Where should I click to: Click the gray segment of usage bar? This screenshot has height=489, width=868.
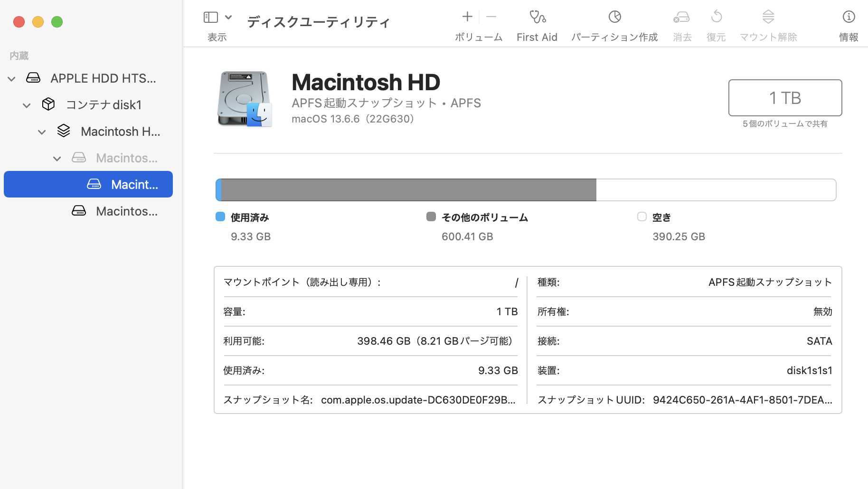pos(409,190)
